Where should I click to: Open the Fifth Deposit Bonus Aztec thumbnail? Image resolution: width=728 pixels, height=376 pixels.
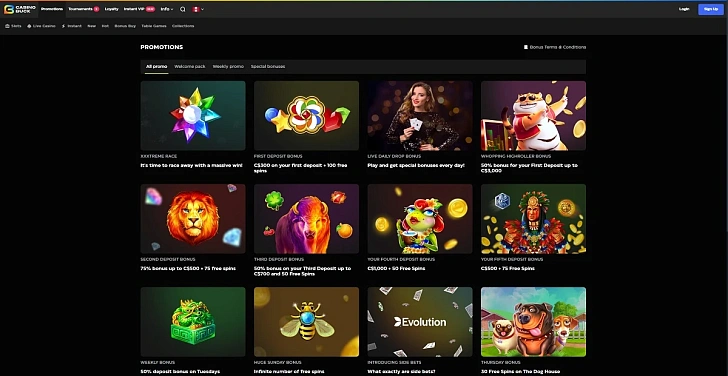[533, 219]
